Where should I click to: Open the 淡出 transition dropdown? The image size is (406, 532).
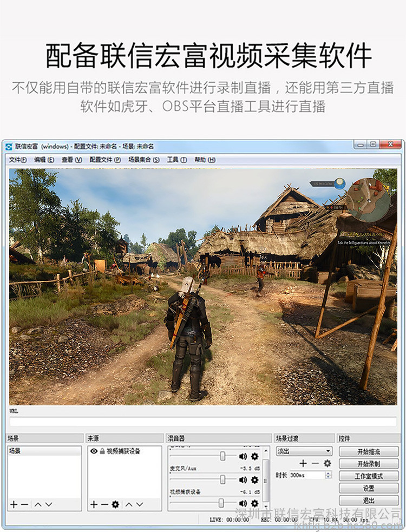point(304,451)
